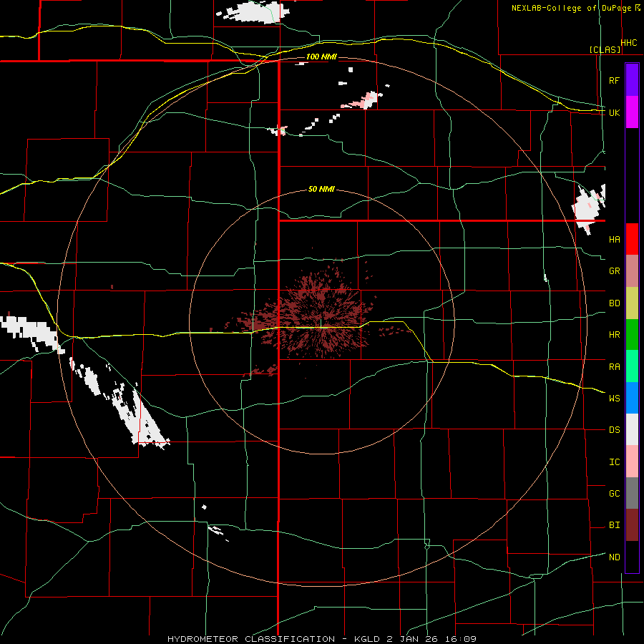Click the HR green legend swatch

click(x=632, y=334)
